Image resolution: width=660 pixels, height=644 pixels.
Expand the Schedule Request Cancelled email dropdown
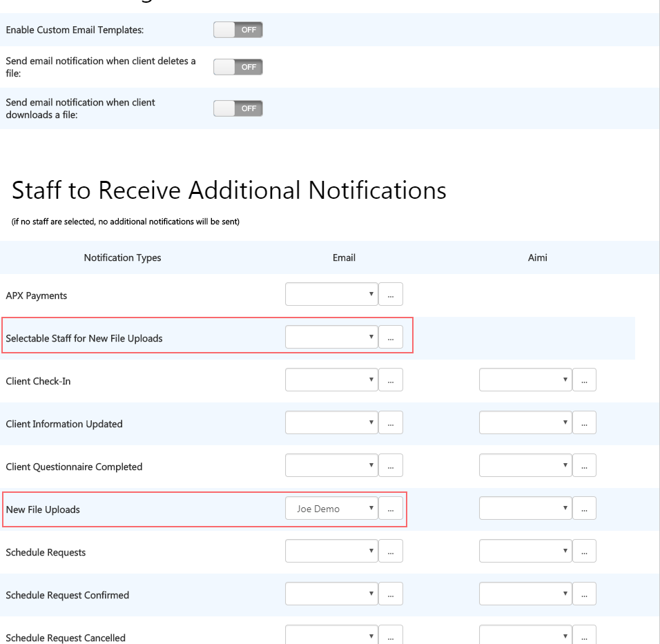(331, 634)
